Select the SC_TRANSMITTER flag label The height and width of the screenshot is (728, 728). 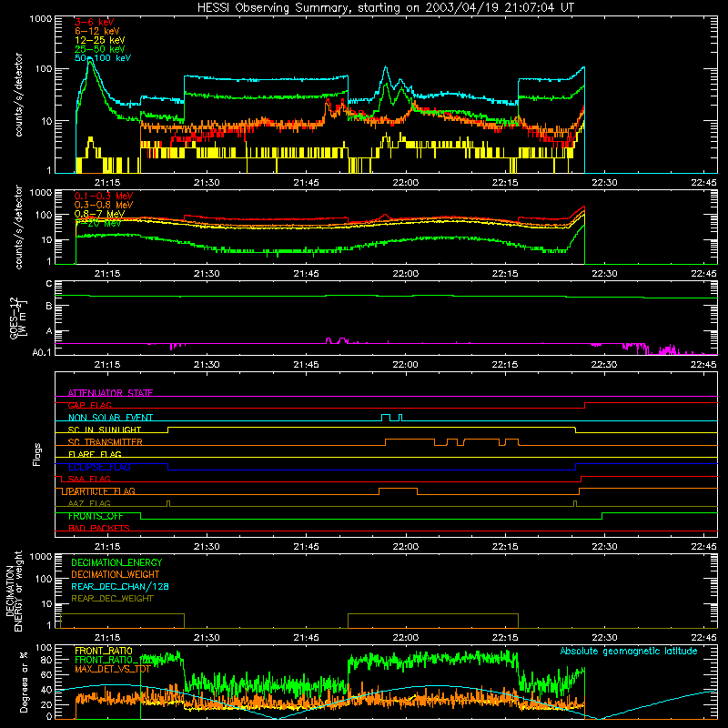105,442
